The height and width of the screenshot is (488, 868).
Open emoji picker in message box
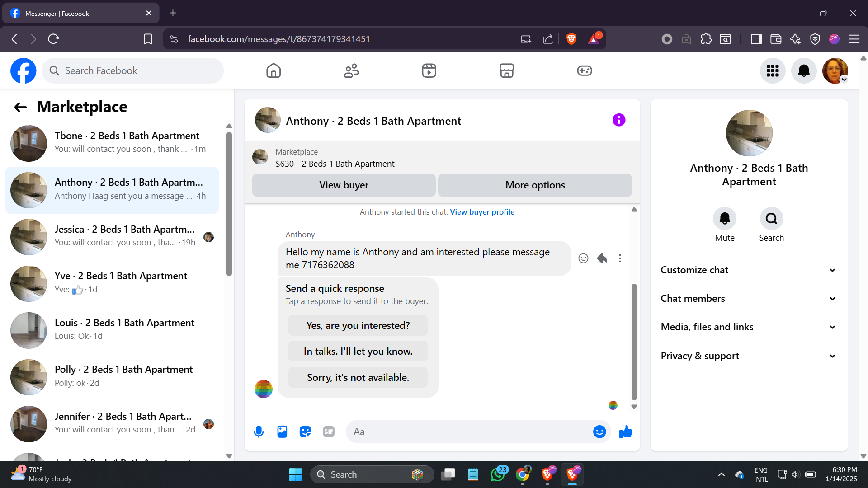pos(599,432)
